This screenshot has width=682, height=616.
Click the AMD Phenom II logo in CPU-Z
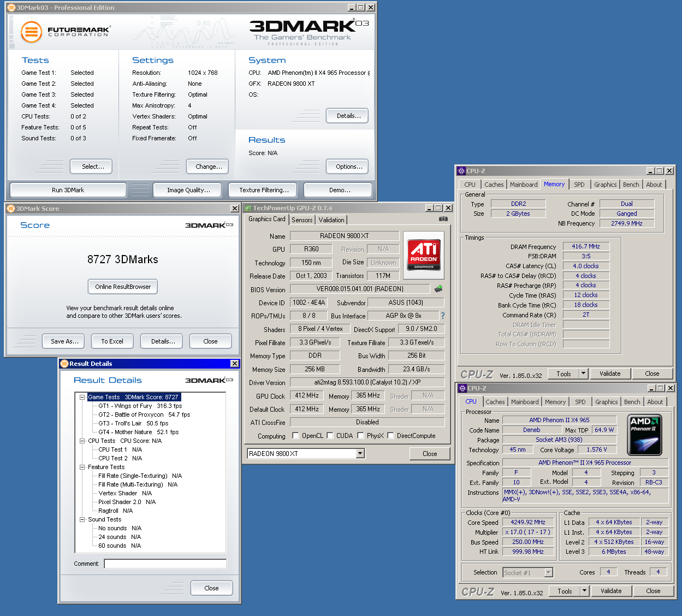(644, 435)
